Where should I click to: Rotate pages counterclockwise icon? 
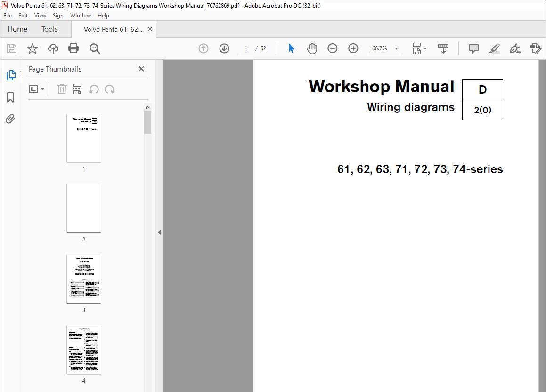[x=94, y=89]
